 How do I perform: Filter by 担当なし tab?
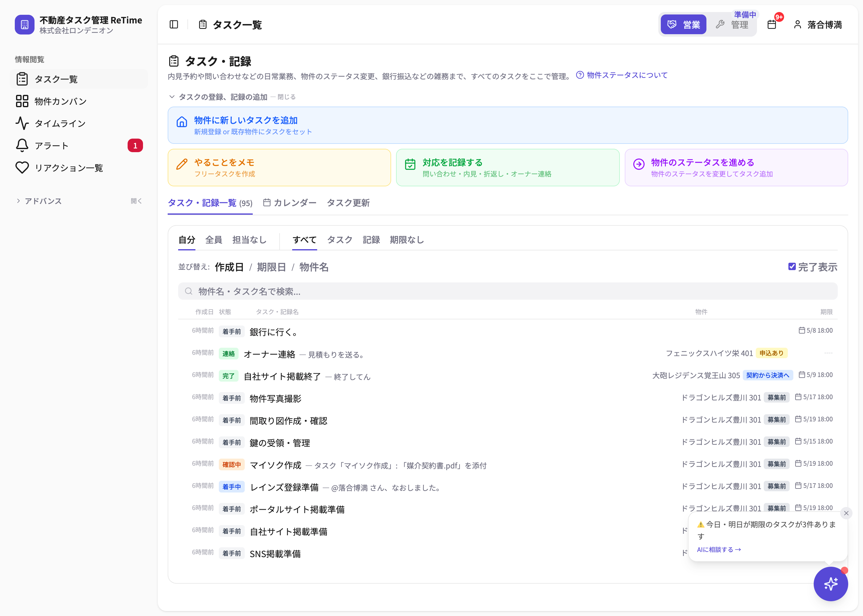[x=249, y=240]
